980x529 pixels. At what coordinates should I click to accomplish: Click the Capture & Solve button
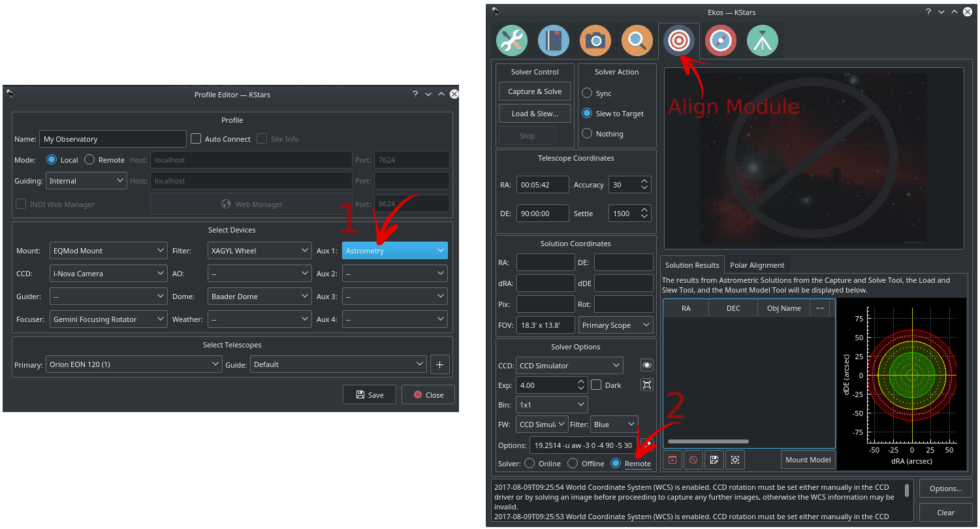535,91
